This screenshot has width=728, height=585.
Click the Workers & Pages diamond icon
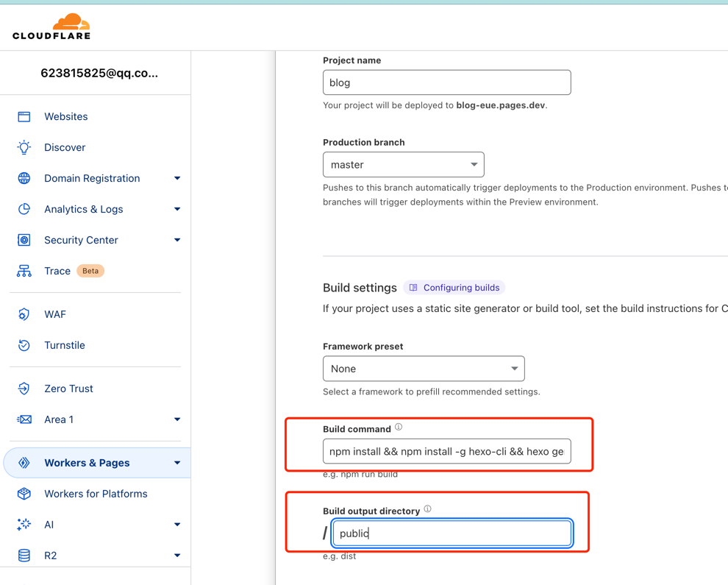(x=24, y=463)
